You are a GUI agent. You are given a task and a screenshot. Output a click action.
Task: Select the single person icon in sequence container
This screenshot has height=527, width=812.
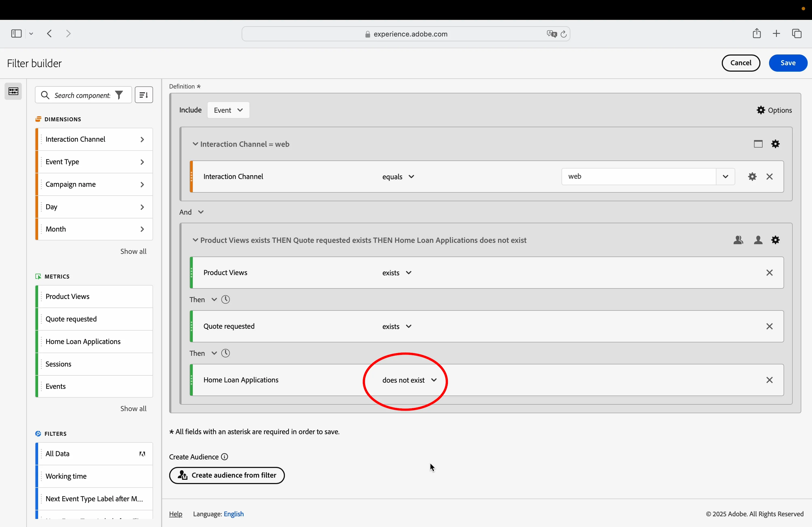pos(758,240)
